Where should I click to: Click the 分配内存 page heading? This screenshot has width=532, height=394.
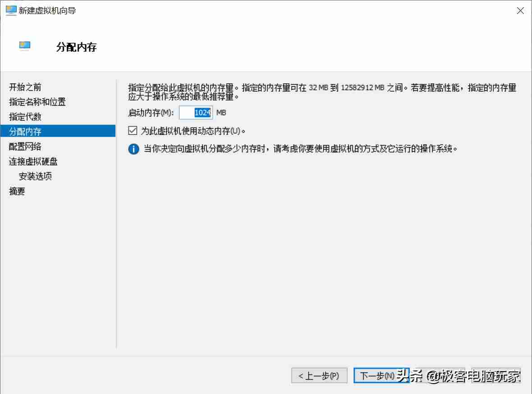coord(77,47)
